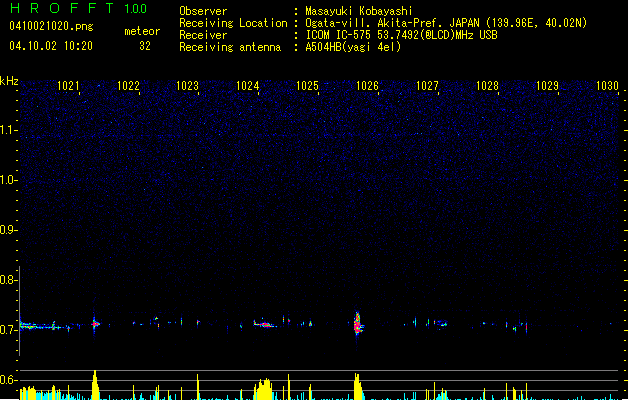Click the kHz axis unit label
Viewport: 629px width, 400px height.
pyautogui.click(x=9, y=81)
